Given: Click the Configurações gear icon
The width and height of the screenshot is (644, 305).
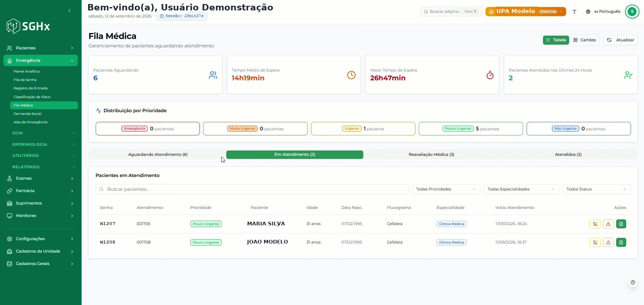Looking at the screenshot, I should (x=9, y=239).
